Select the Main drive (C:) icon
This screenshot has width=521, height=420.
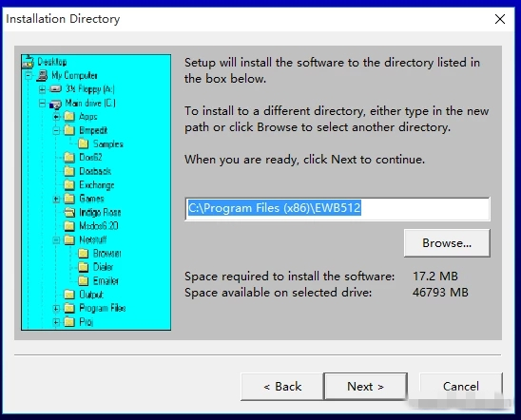tap(55, 104)
